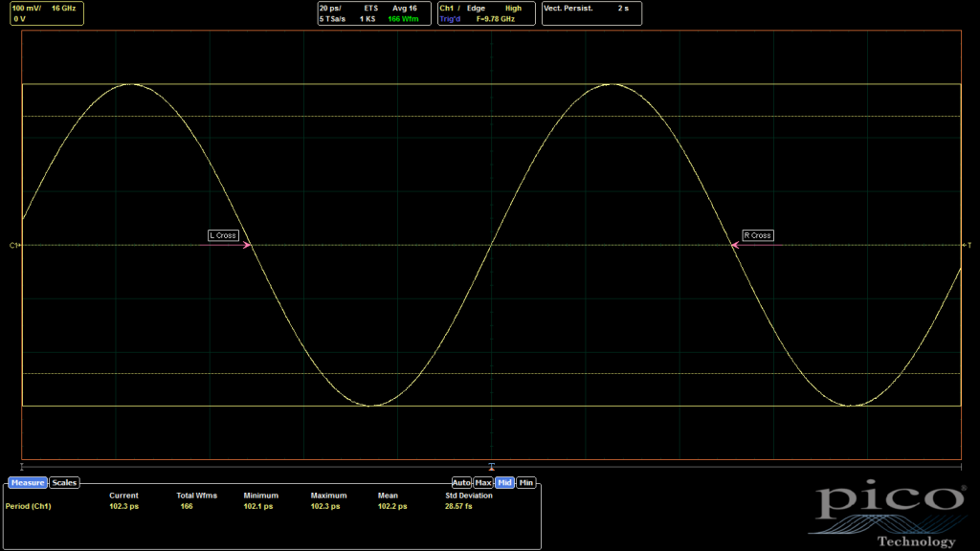Click the Pico Technology logo

(x=889, y=515)
